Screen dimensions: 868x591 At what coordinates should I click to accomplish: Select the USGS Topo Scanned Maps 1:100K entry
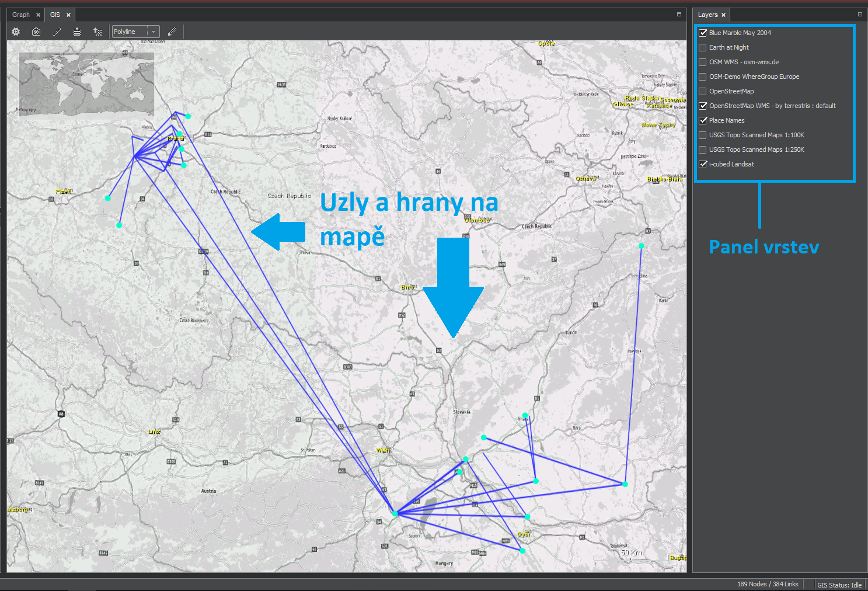756,135
